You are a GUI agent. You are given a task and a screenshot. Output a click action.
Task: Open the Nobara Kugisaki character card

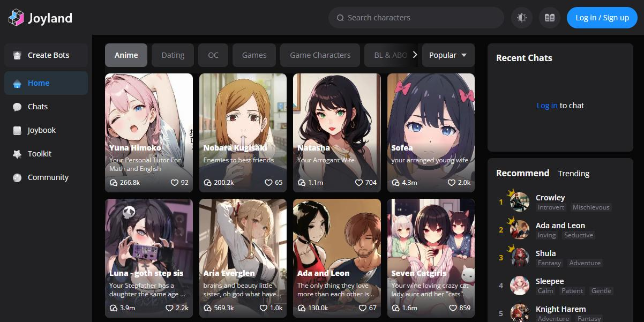pyautogui.click(x=243, y=133)
